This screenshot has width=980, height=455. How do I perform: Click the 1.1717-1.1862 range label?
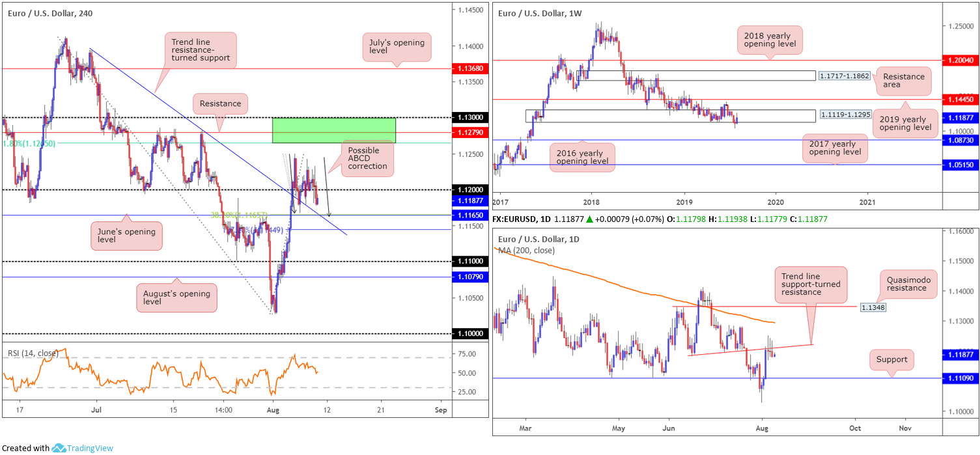coord(843,76)
